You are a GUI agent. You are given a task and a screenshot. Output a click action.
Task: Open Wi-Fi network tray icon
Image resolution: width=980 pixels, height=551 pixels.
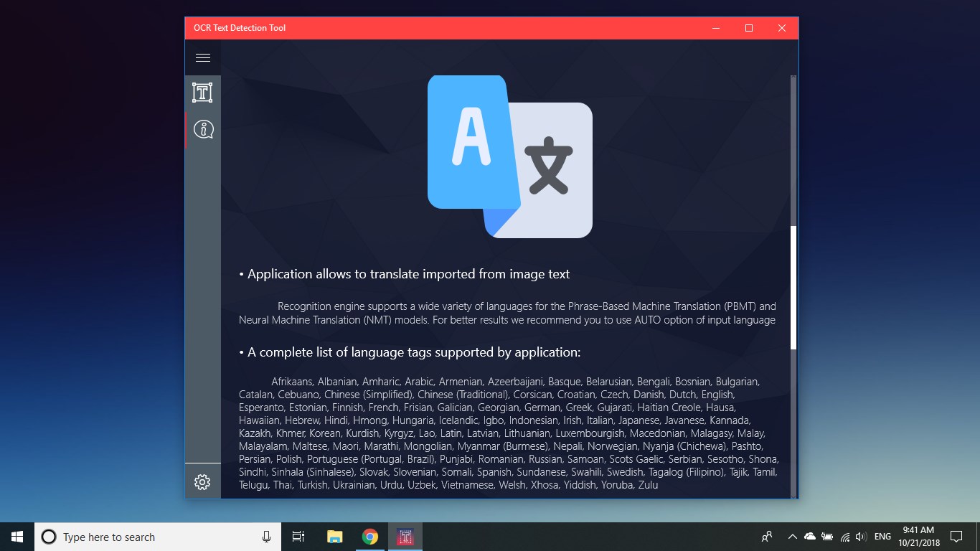[x=845, y=537]
